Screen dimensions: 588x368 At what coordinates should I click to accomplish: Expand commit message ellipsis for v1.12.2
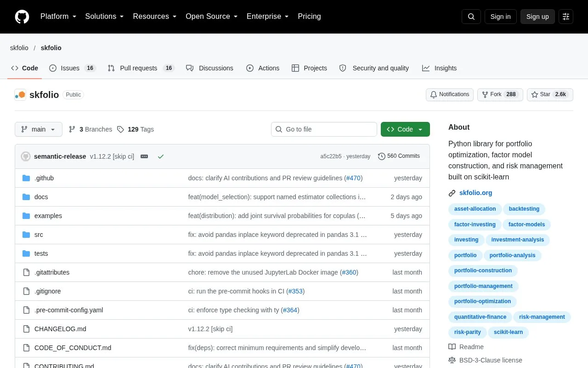[x=144, y=156]
